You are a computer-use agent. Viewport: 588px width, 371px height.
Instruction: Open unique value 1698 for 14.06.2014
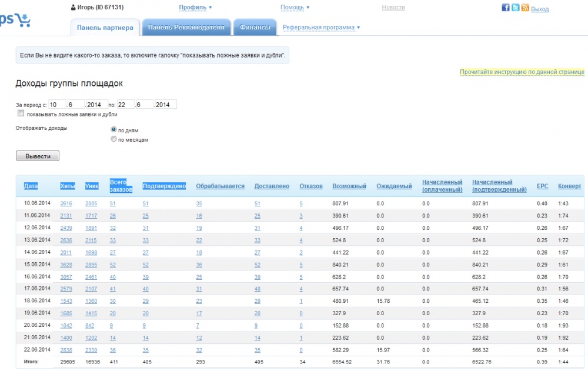click(x=91, y=252)
